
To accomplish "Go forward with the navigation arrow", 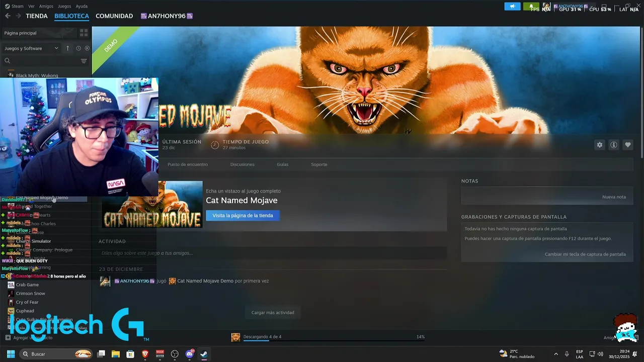I will click(19, 16).
